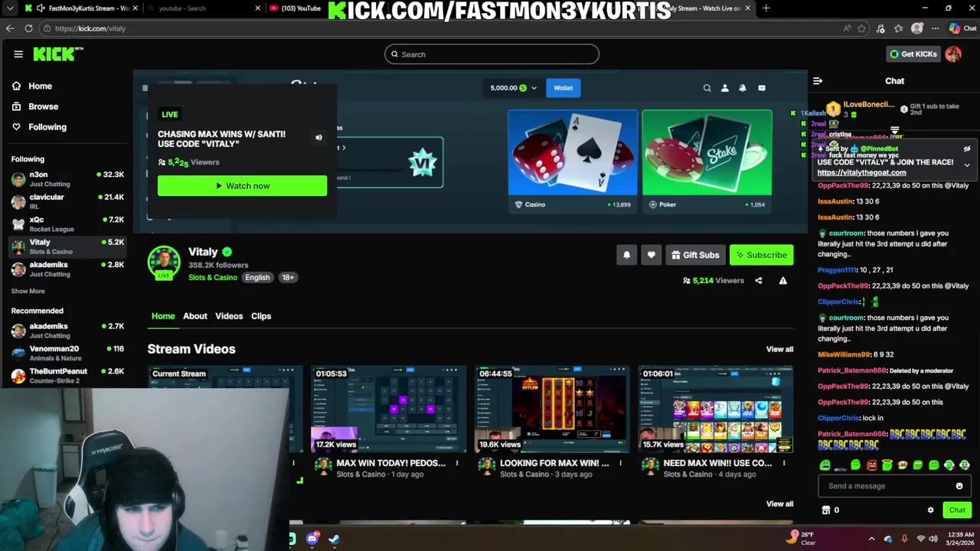Open the Poker game card
This screenshot has width=980, height=551.
707,161
